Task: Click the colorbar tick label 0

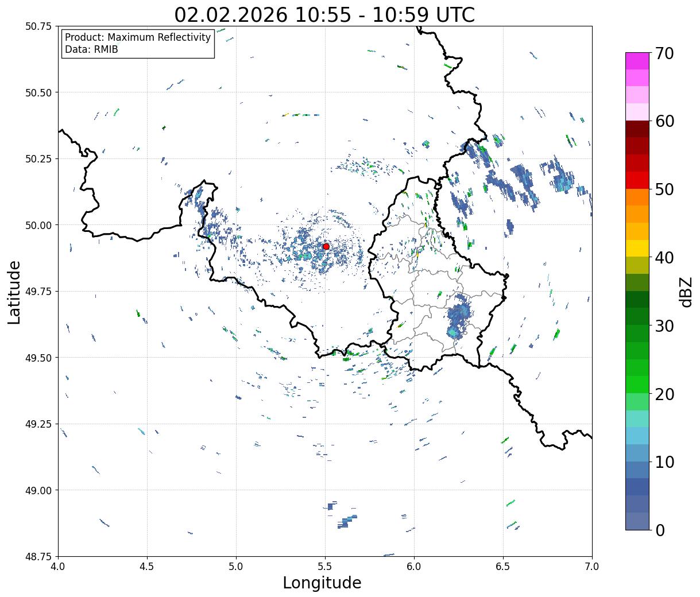Action: coord(659,530)
